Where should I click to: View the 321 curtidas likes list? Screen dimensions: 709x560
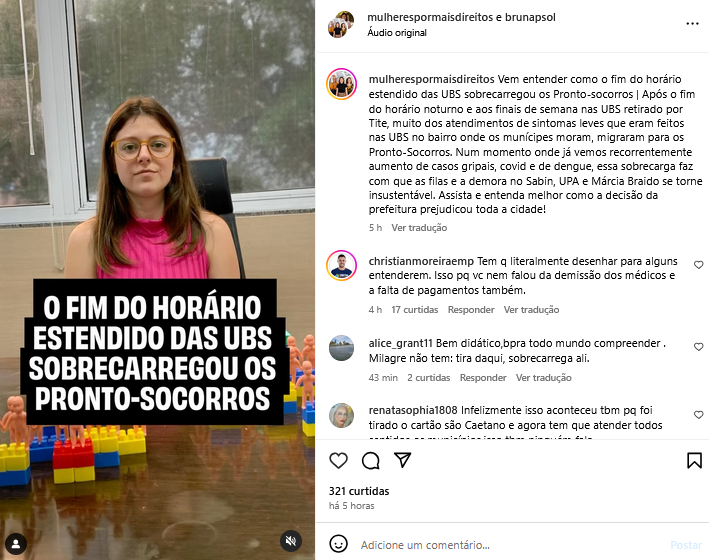click(359, 491)
